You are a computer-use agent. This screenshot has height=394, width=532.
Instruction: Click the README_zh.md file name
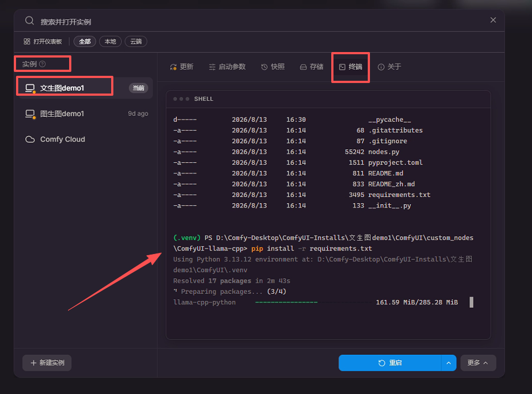pyautogui.click(x=392, y=184)
